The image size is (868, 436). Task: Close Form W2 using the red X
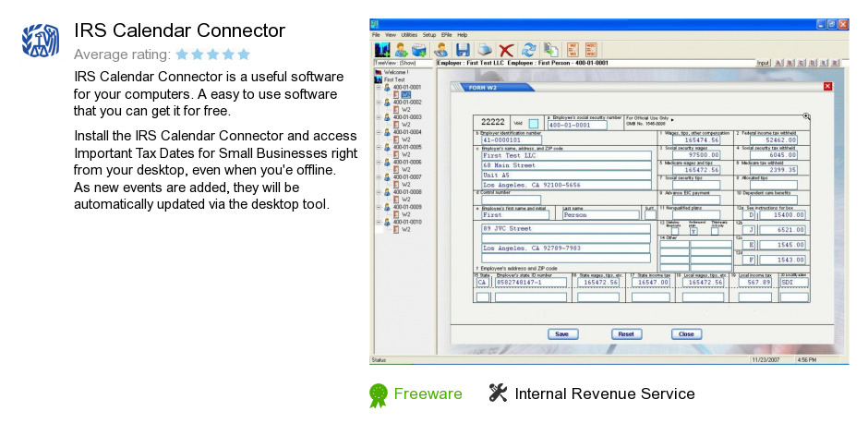pos(827,86)
